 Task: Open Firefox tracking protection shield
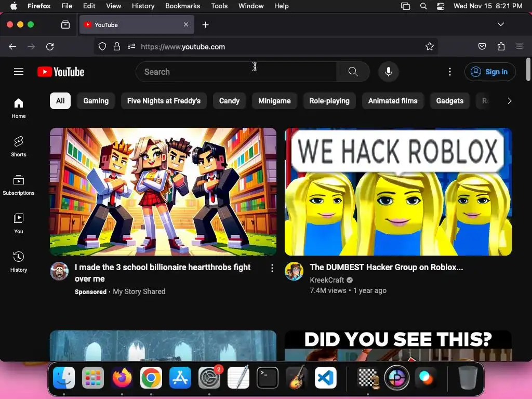(102, 46)
